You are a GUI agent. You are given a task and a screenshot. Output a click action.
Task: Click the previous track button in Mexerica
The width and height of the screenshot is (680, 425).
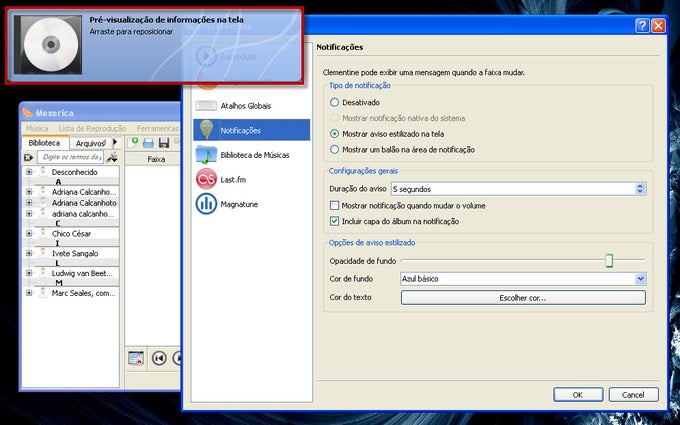click(159, 358)
